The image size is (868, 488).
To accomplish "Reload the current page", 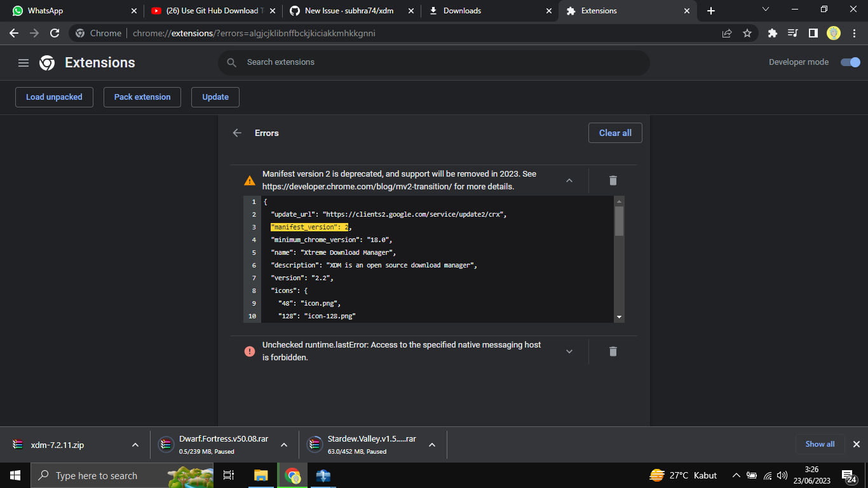I will (x=55, y=33).
